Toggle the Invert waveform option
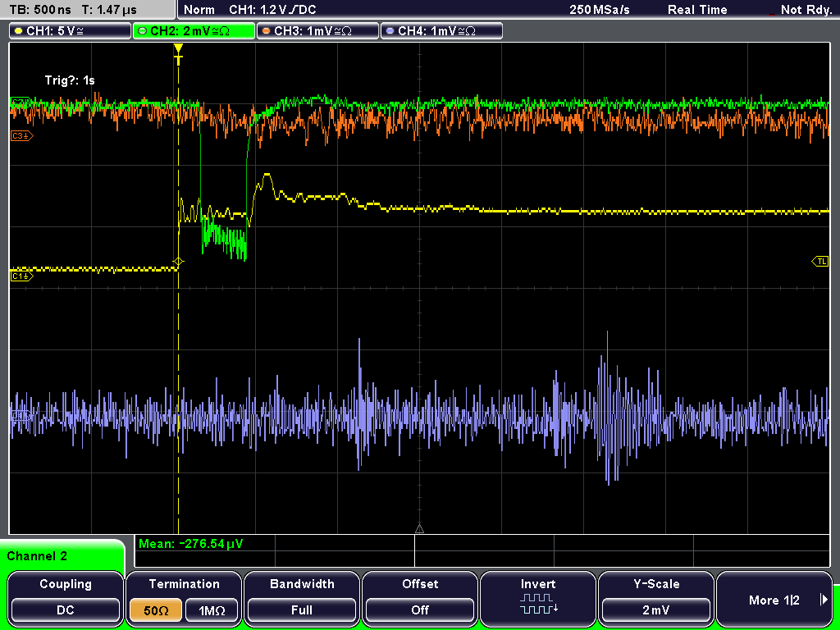The image size is (840, 630). (538, 599)
